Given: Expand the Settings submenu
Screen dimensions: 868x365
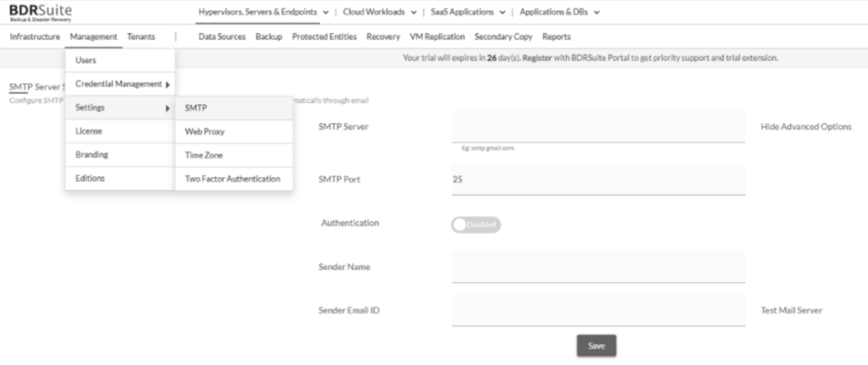Looking at the screenshot, I should click(x=120, y=108).
